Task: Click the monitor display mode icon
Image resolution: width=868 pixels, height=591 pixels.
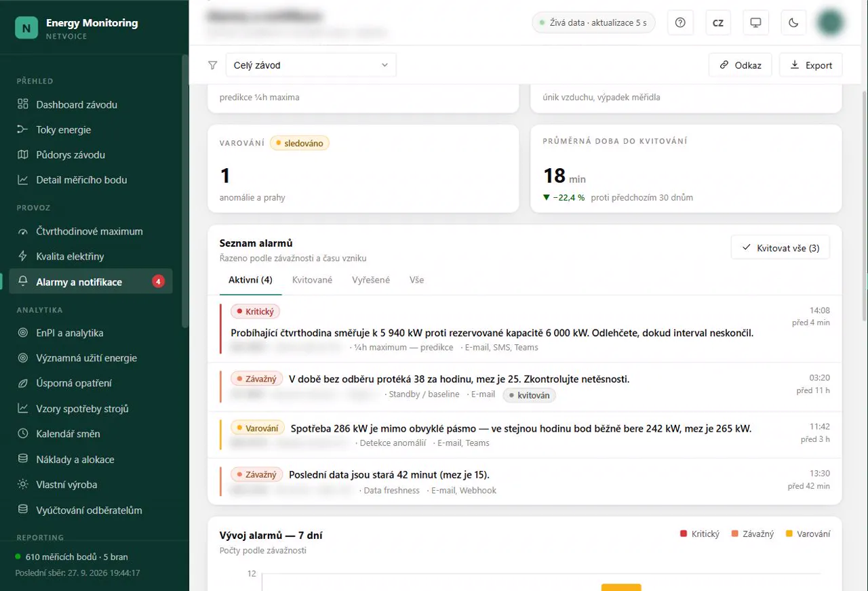Action: 755,22
